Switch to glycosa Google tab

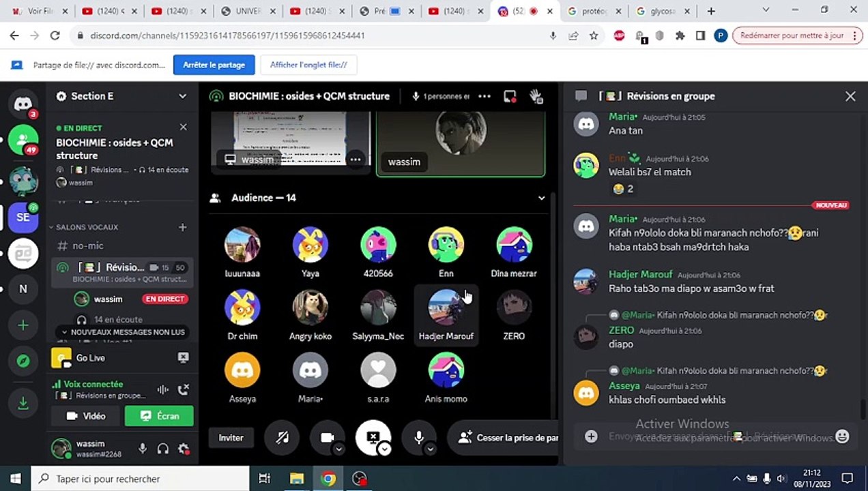point(663,11)
